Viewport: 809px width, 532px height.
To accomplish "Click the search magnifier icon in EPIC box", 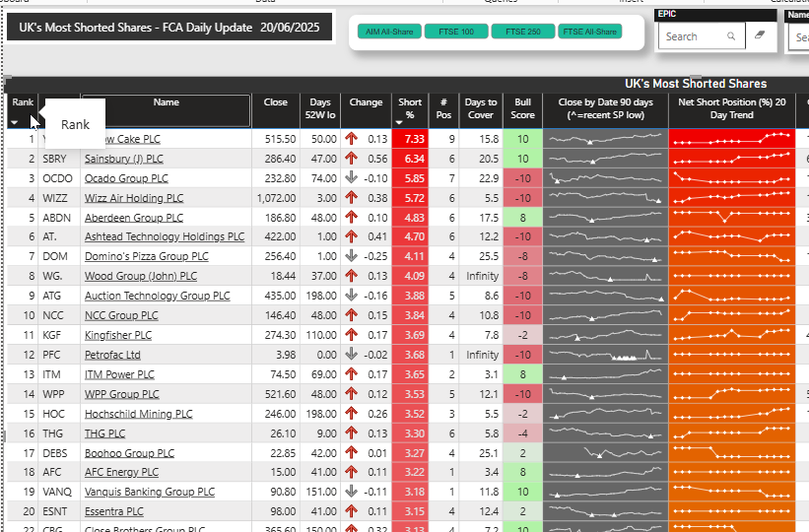I will pos(731,36).
